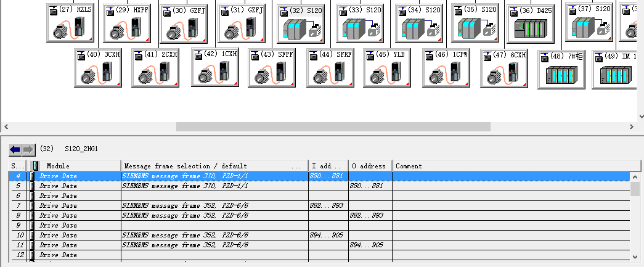Click the Comment column header
The image size is (644, 267).
tap(516, 166)
